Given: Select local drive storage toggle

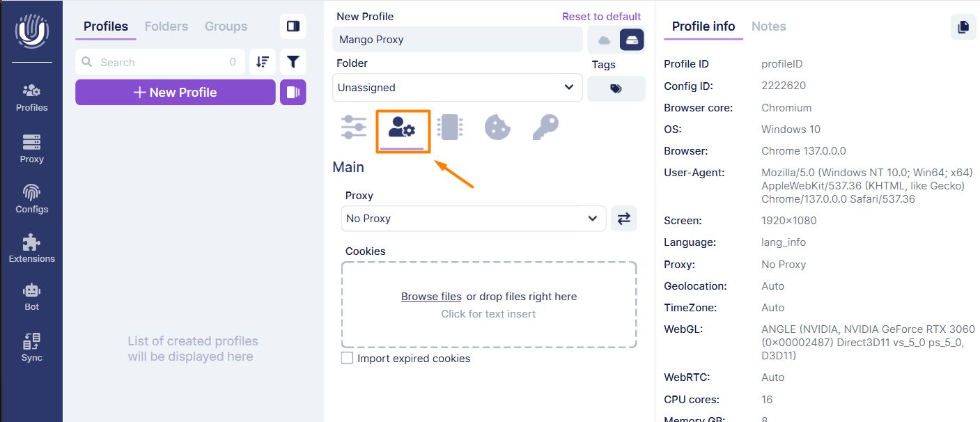Looking at the screenshot, I should click(632, 40).
